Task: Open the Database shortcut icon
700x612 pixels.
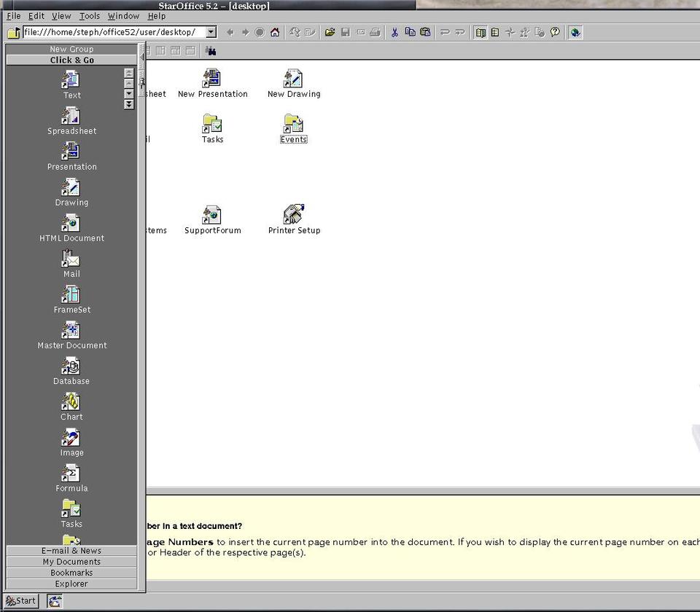Action: point(71,366)
